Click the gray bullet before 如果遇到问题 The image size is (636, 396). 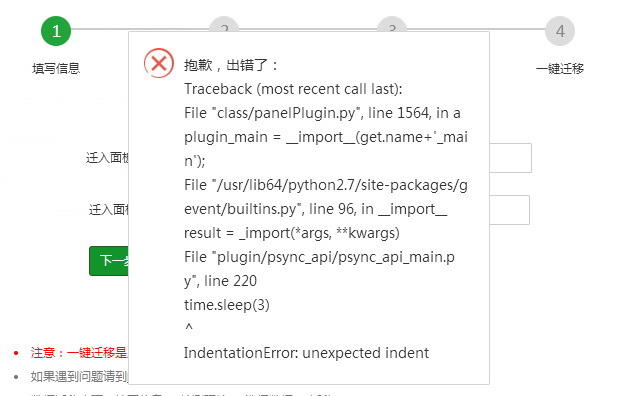click(x=16, y=377)
